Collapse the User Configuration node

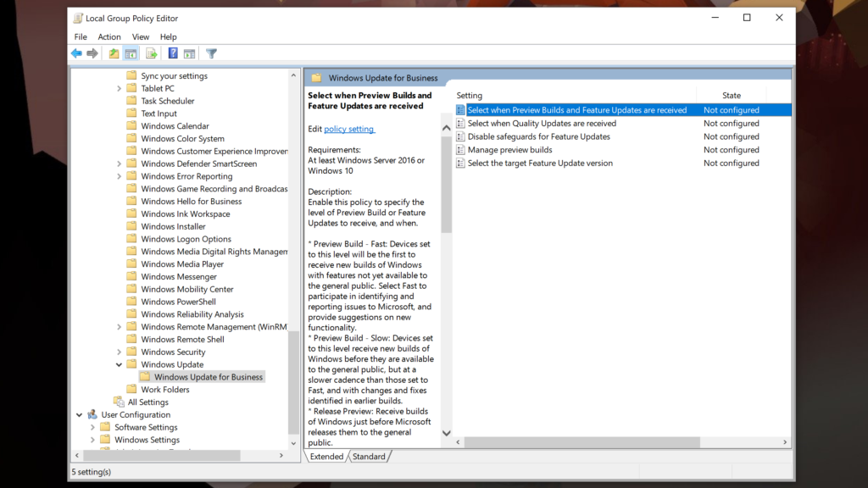click(x=79, y=414)
